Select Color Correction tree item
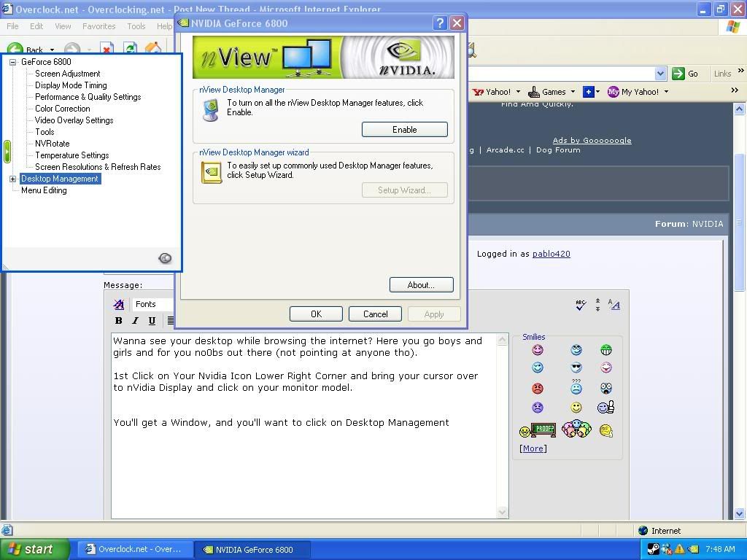Screen dimensions: 747x560 tap(63, 109)
